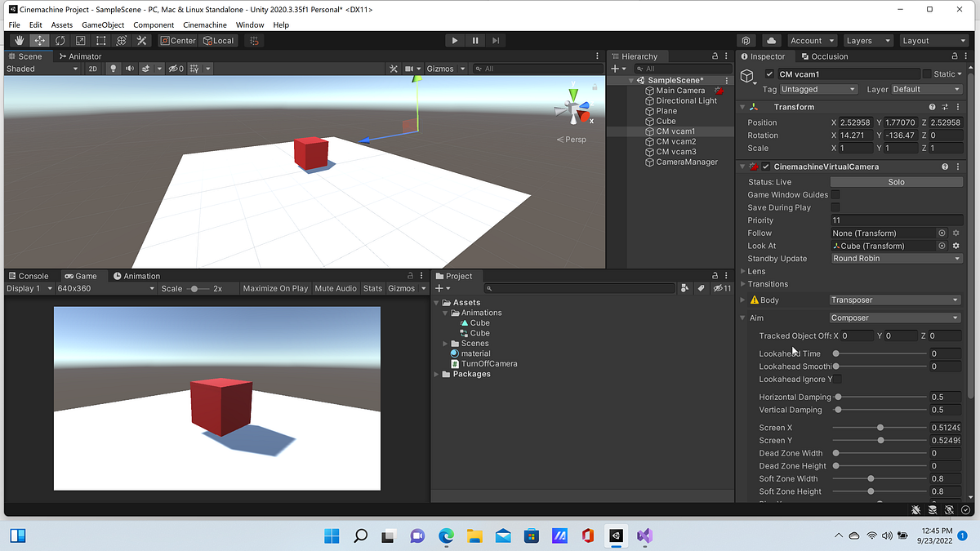Toggle hidden packages visibility in Project
This screenshot has width=980, height=551.
722,288
